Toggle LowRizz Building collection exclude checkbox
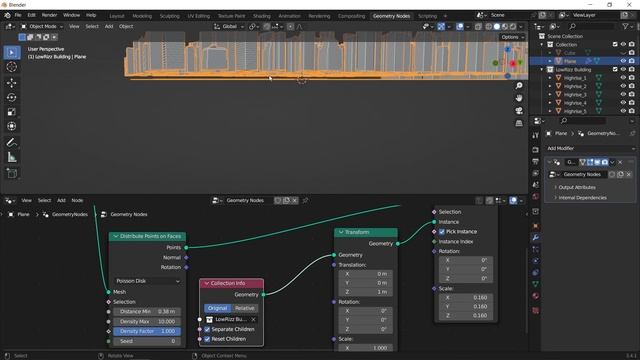This screenshot has width=640, height=360. coord(615,69)
